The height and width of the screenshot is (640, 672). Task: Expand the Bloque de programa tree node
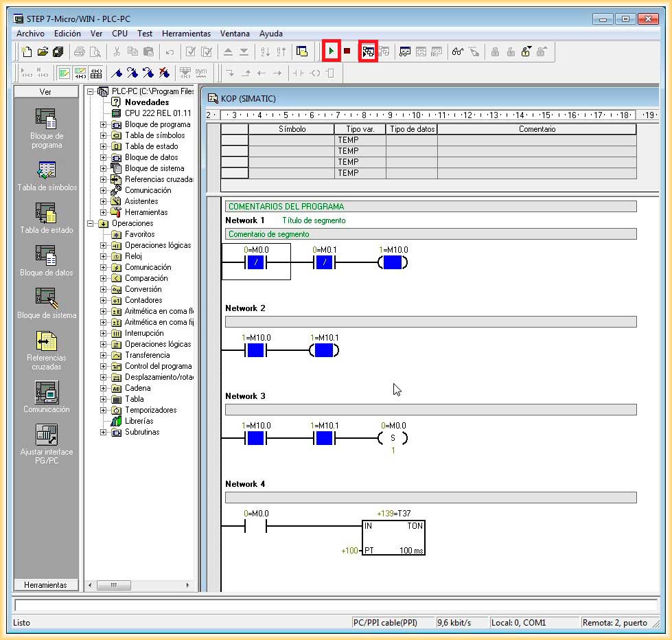[x=103, y=124]
